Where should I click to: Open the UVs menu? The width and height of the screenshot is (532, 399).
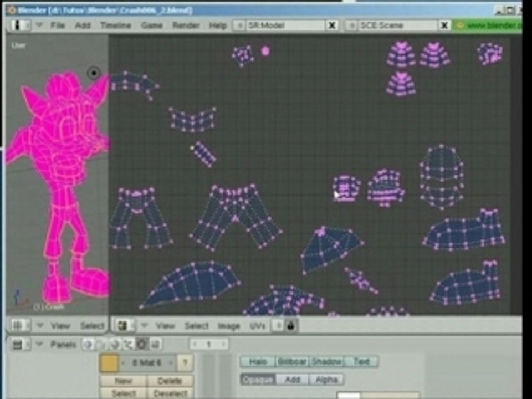pos(257,326)
